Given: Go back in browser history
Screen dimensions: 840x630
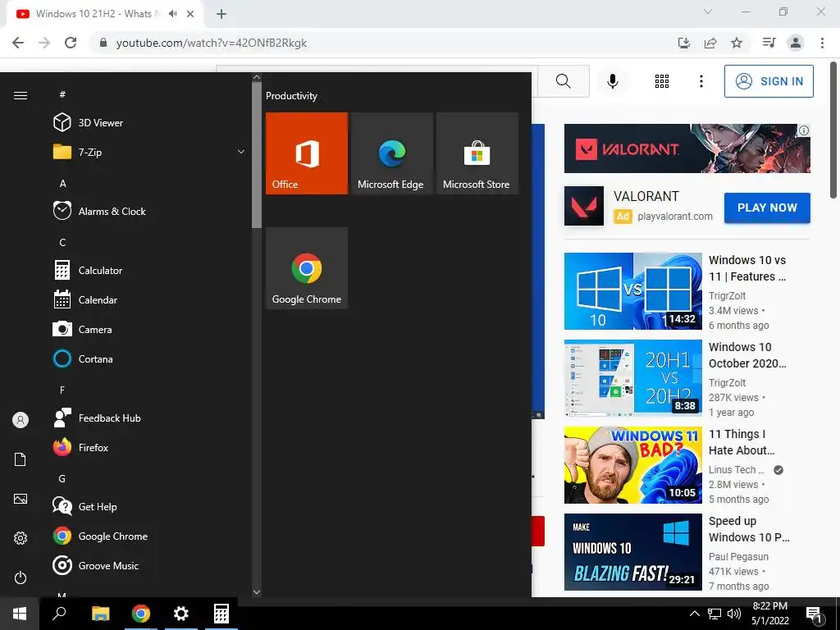Looking at the screenshot, I should (x=18, y=43).
